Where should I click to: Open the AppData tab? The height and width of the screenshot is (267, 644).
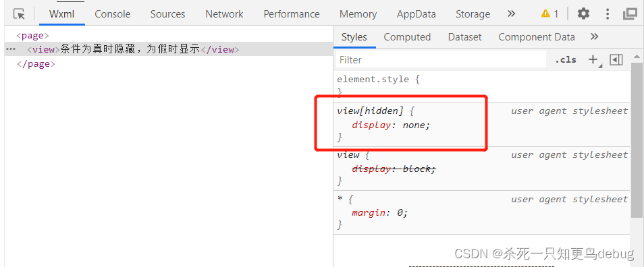pos(416,14)
